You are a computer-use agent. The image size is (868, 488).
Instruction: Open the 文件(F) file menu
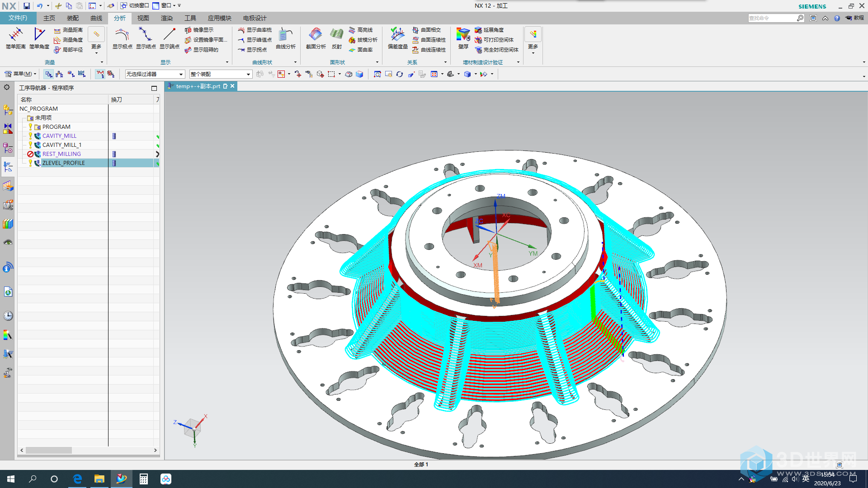click(x=18, y=18)
